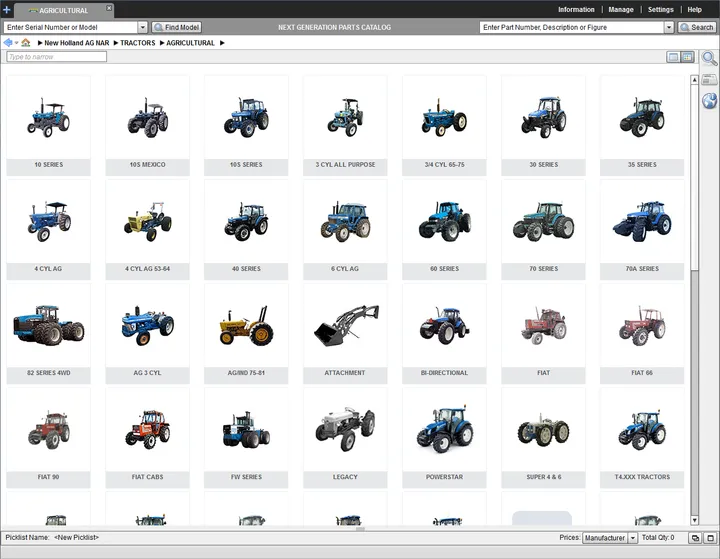Viewport: 720px width, 559px height.
Task: Open the 4 CYL AG thumbnail
Action: [48, 230]
